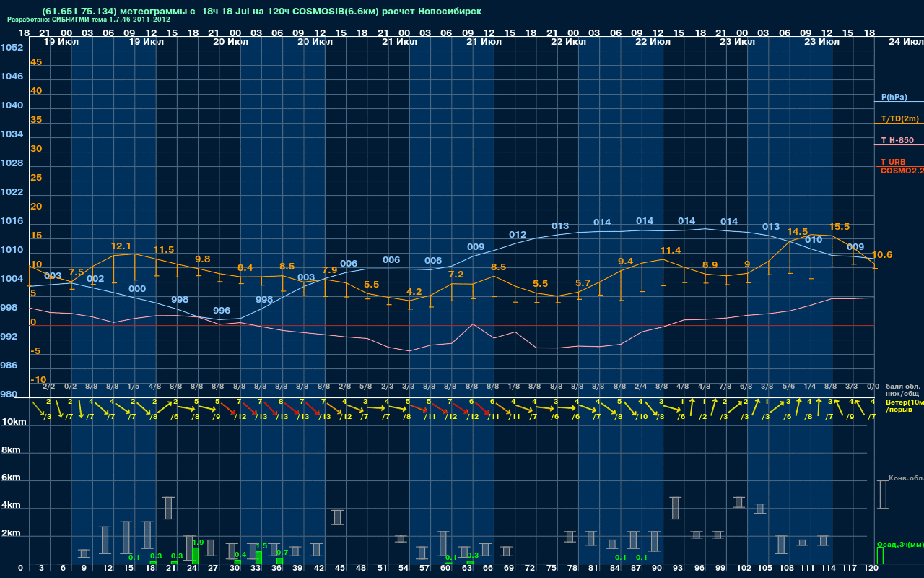This screenshot has width=924, height=578.
Task: Click the 'Разработано: СИБНИГМИ' subtitle line
Action: 89,20
